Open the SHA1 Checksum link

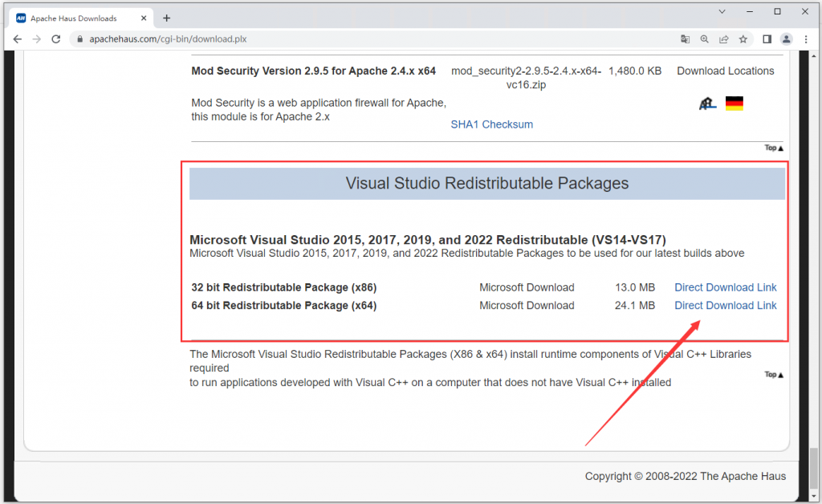click(491, 124)
